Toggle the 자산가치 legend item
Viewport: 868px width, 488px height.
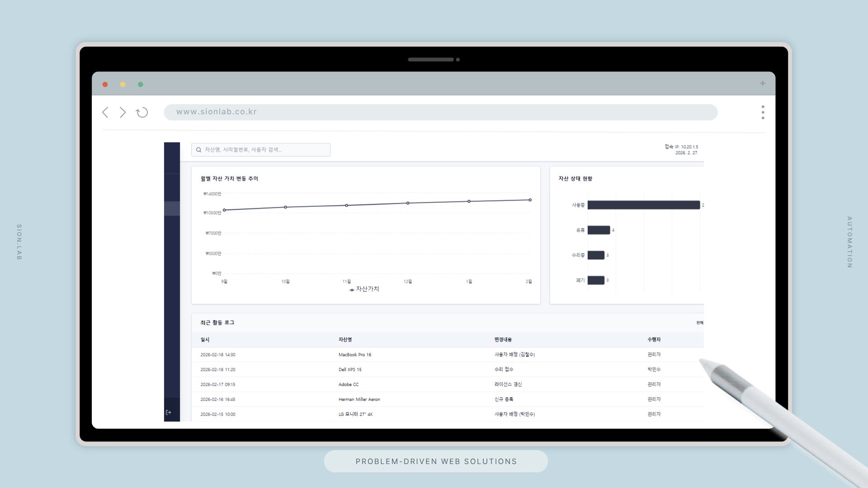tap(364, 289)
